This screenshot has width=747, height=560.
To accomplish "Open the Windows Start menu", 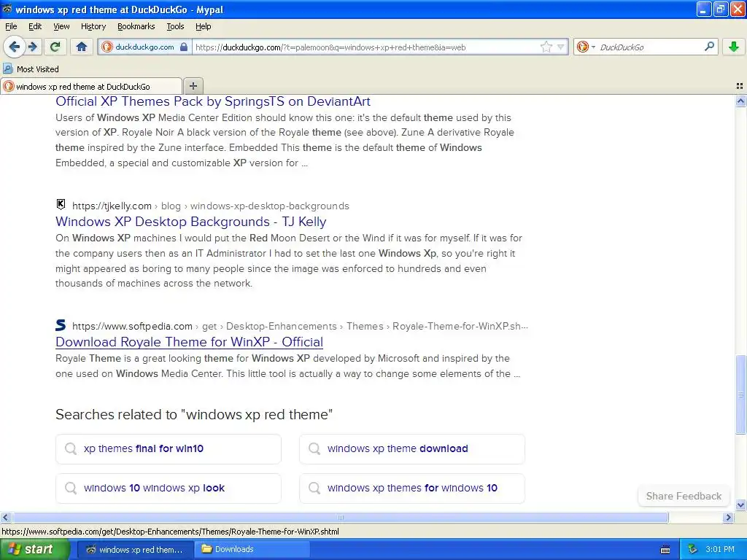I will (34, 549).
